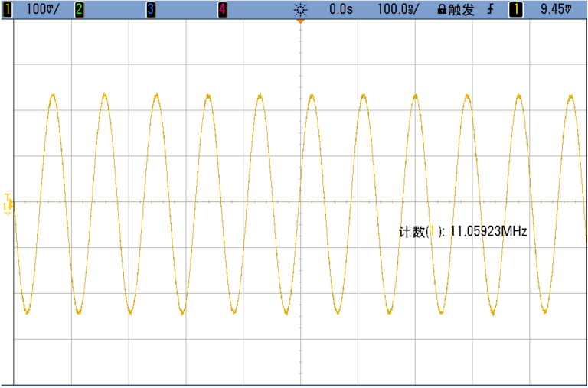588x388 pixels.
Task: Select the pink channel 4 indicator
Action: click(222, 9)
